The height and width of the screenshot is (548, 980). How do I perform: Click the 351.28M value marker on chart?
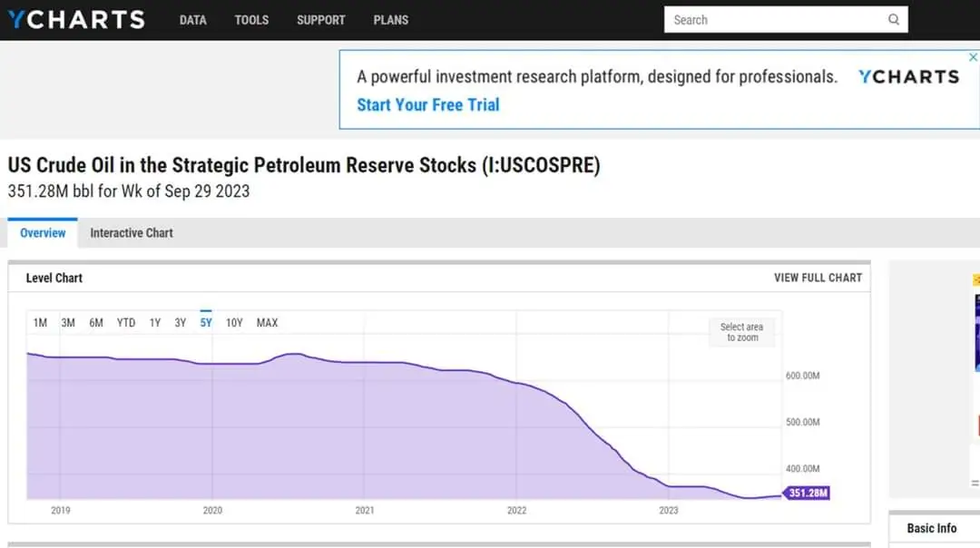click(x=806, y=494)
